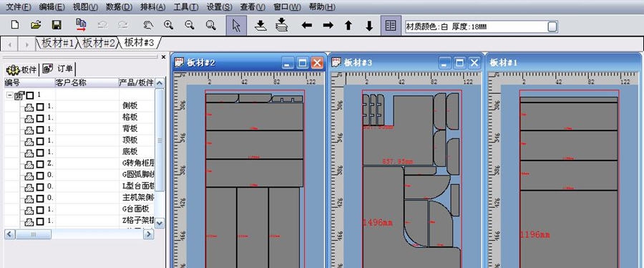Check the box in the 底板 row
The image size is (644, 268).
(40, 153)
